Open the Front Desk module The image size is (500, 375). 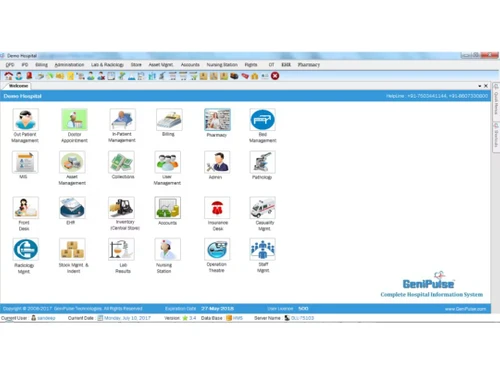[26, 208]
